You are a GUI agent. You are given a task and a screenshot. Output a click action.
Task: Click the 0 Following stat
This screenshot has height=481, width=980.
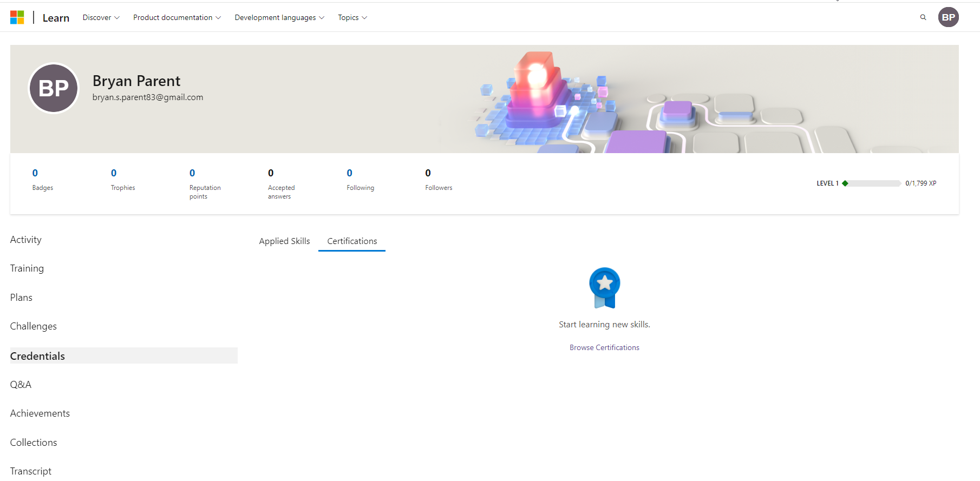click(x=360, y=180)
